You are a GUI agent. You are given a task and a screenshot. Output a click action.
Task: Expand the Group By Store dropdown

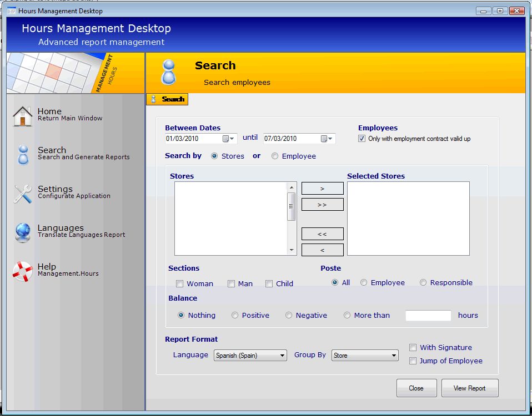pyautogui.click(x=365, y=356)
